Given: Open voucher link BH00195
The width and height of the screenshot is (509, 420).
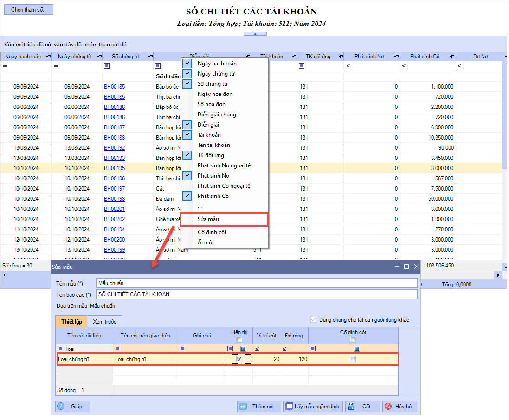Looking at the screenshot, I should 114,168.
